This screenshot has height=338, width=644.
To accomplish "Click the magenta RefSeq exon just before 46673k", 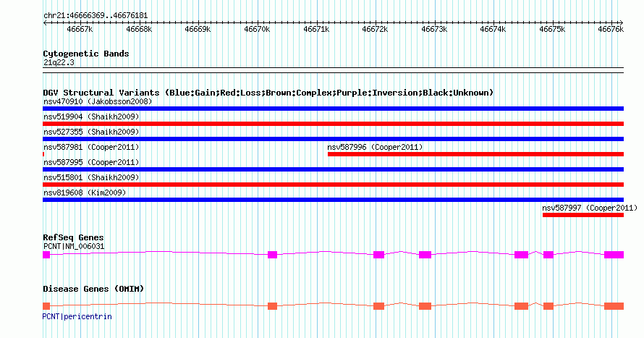I will pyautogui.click(x=425, y=255).
